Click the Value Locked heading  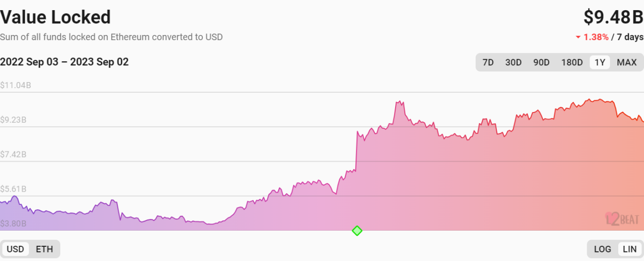click(x=55, y=17)
